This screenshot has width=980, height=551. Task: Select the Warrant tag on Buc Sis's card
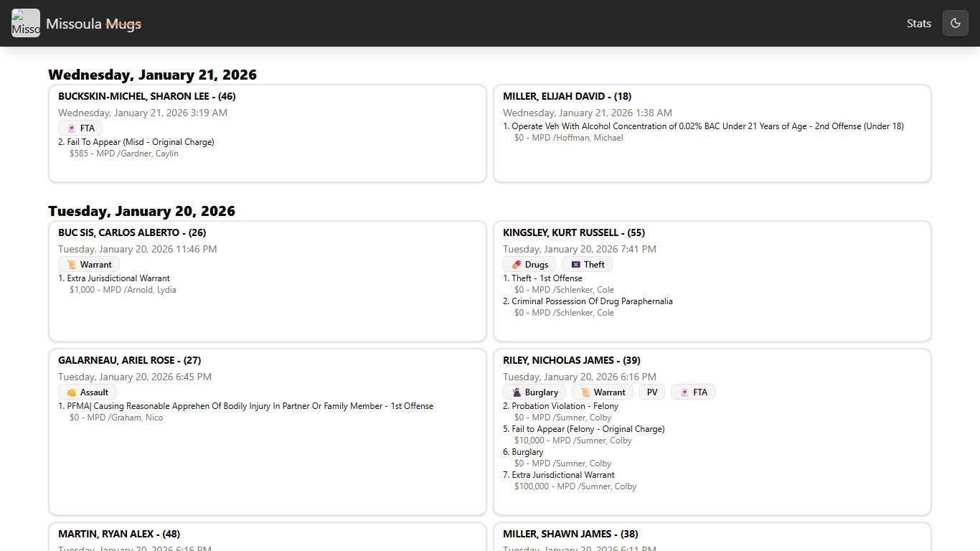pos(89,265)
